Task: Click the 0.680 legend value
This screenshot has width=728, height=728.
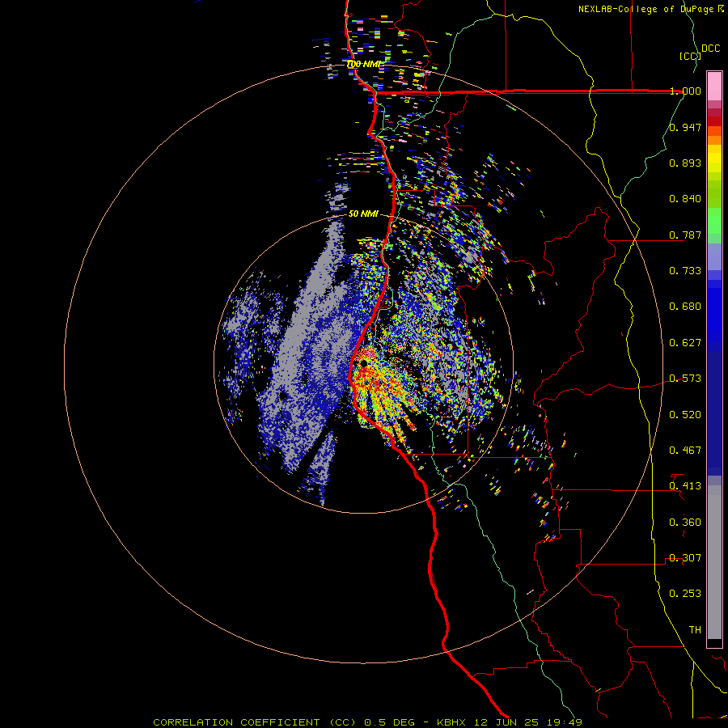Action: coord(685,307)
